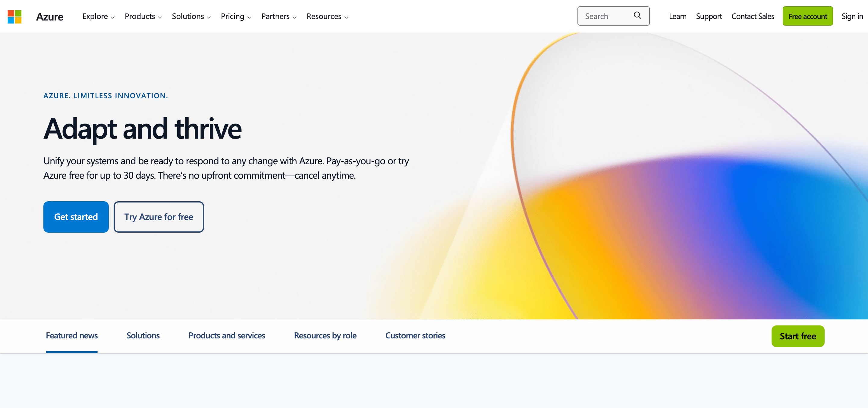Screen dimensions: 868x408
Task: Click the magnifying glass search icon
Action: pos(637,15)
